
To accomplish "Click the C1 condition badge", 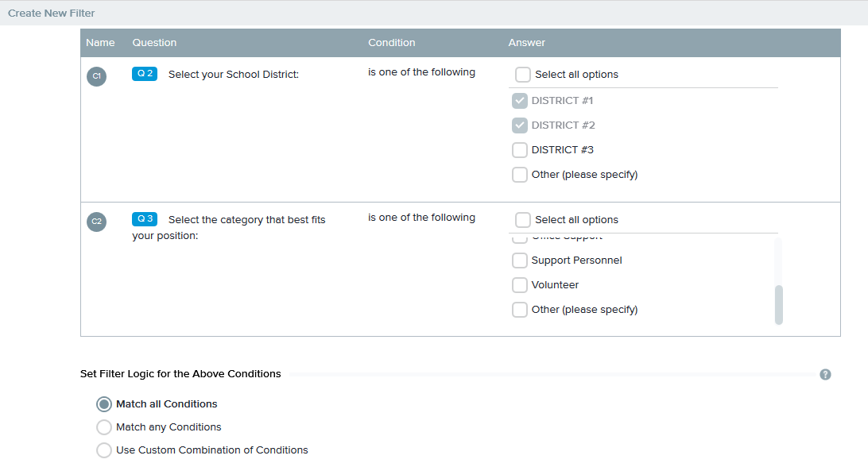I will [96, 76].
